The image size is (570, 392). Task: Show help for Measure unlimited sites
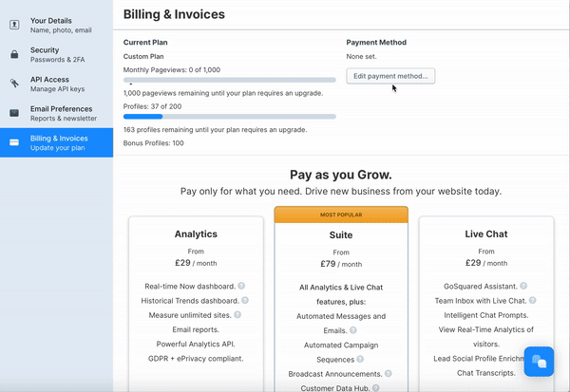coord(237,314)
